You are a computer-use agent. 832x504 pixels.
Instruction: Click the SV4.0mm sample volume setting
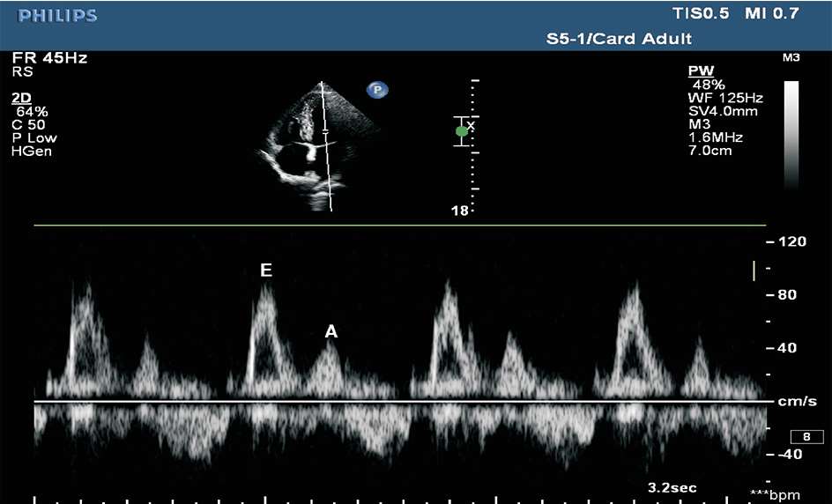coord(724,110)
